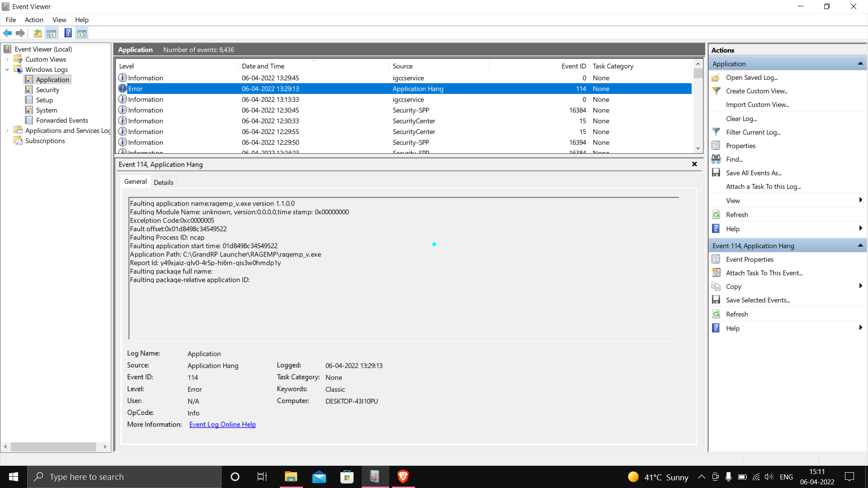Open Saved Log from Actions pane
Image resolution: width=868 pixels, height=488 pixels.
point(751,77)
